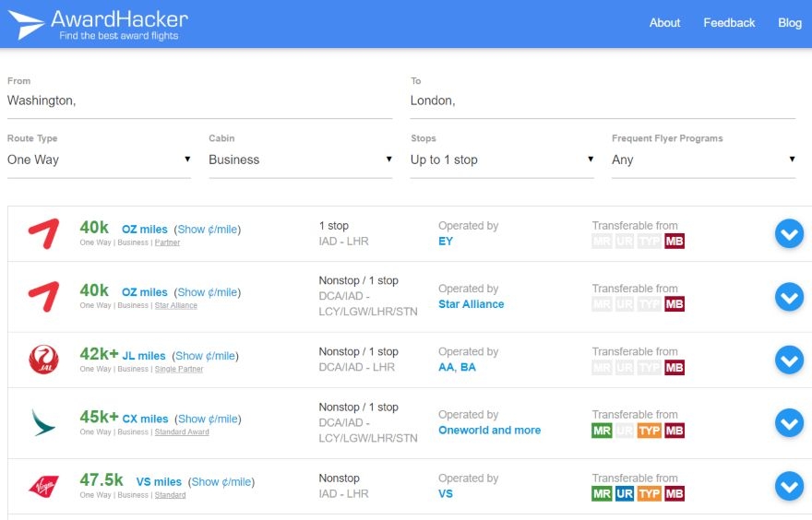Expand the OZ miles EY result row

pyautogui.click(x=789, y=234)
